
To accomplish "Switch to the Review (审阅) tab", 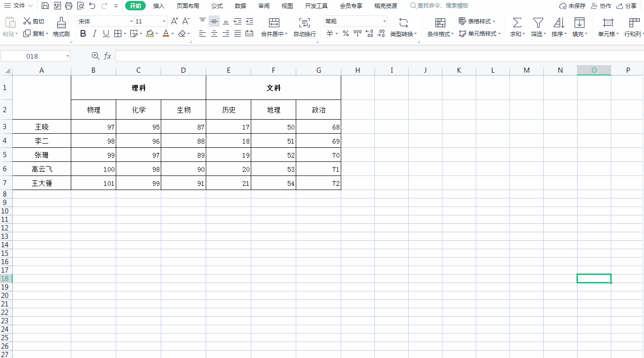I will coord(264,6).
